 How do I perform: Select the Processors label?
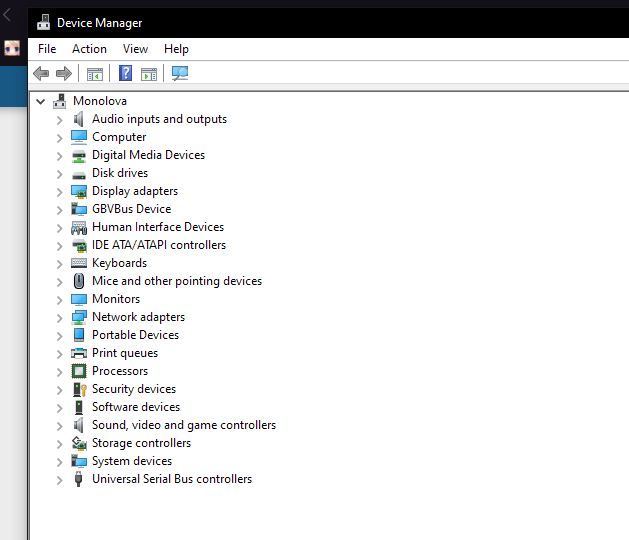click(120, 371)
